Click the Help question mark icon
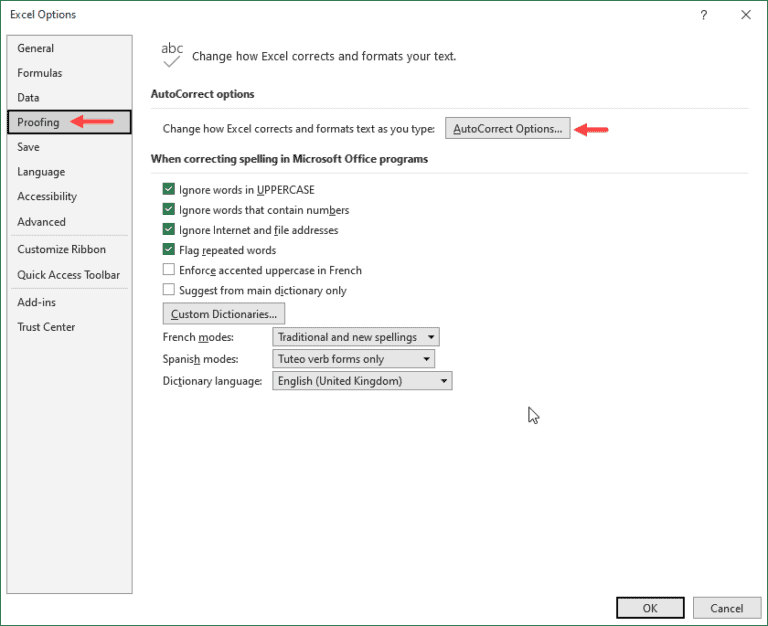Viewport: 768px width, 626px height. (x=704, y=15)
